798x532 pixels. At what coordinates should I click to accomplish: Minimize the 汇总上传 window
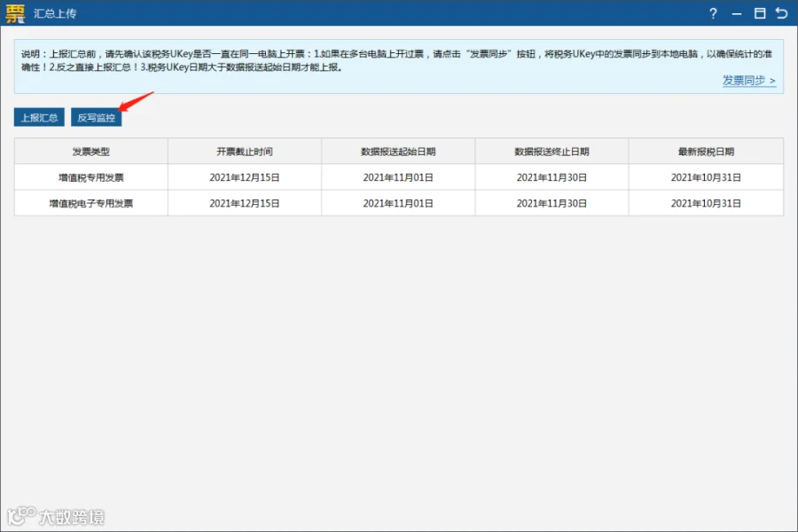tap(737, 14)
